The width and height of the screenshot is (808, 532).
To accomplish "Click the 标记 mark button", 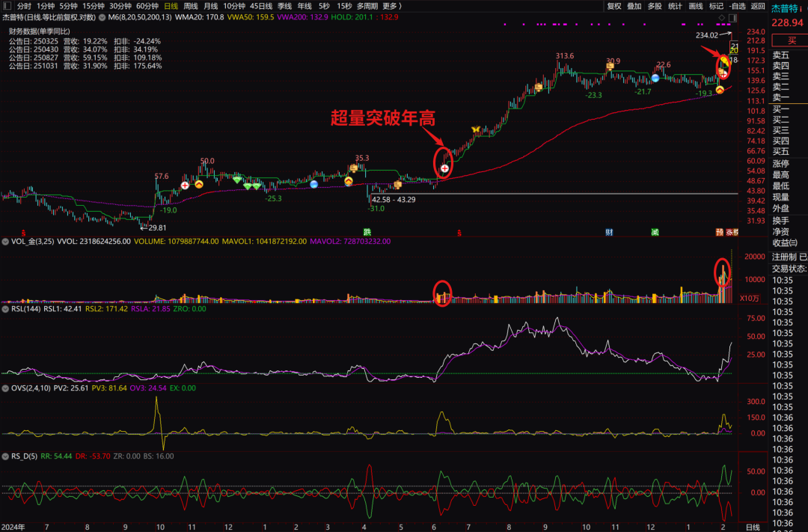I will 716,6.
